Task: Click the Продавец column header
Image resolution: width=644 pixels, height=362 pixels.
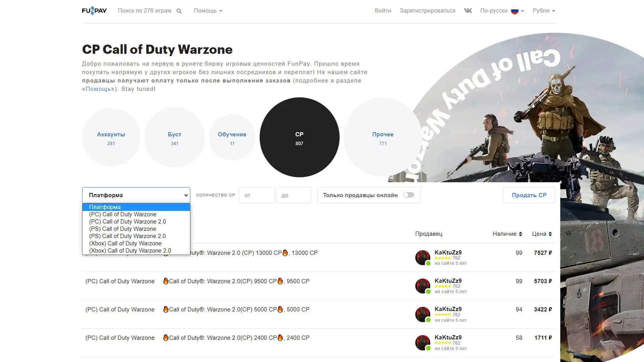Action: (429, 234)
